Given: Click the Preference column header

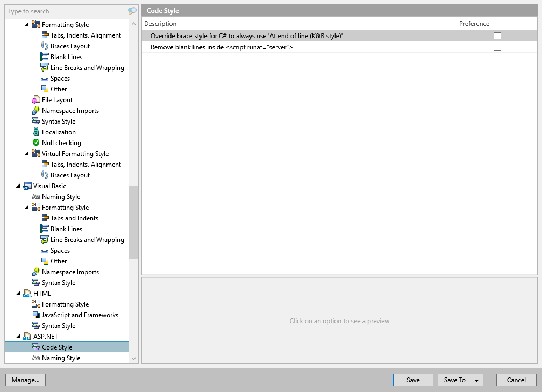Looking at the screenshot, I should (497, 24).
